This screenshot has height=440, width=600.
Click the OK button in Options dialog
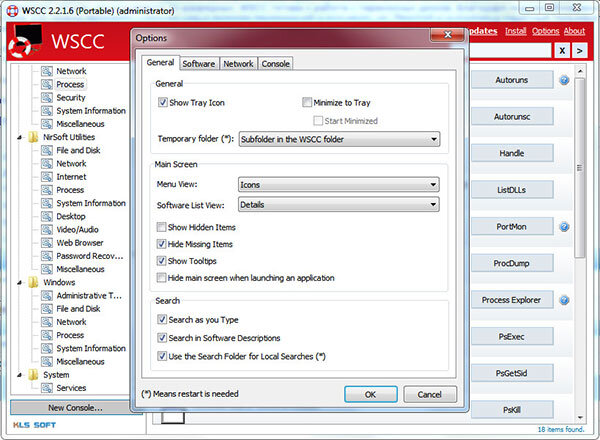pos(370,394)
